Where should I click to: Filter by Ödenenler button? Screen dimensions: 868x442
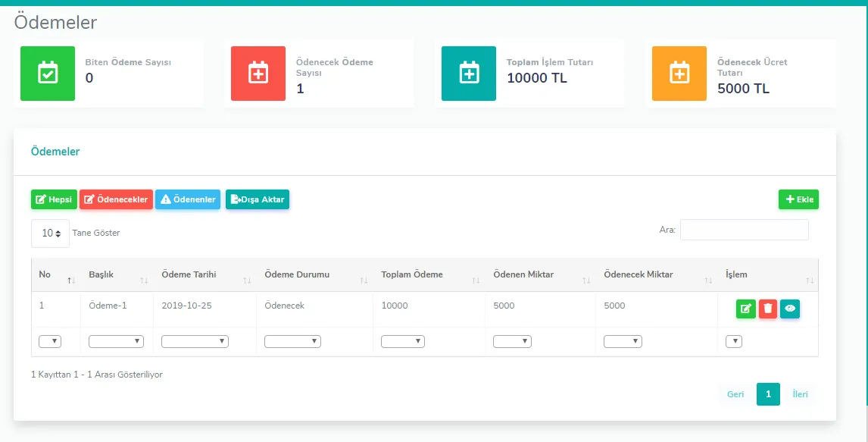(188, 199)
